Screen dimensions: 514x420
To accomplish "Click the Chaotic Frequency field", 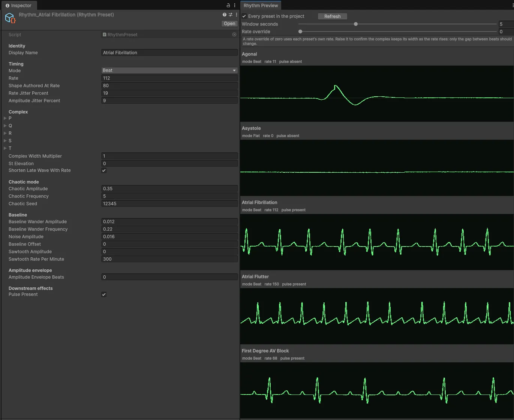I will pos(169,196).
